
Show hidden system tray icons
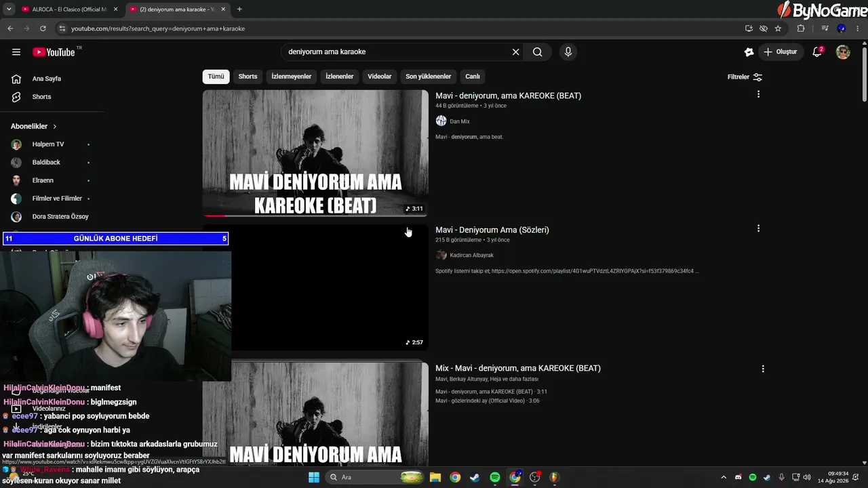click(723, 477)
